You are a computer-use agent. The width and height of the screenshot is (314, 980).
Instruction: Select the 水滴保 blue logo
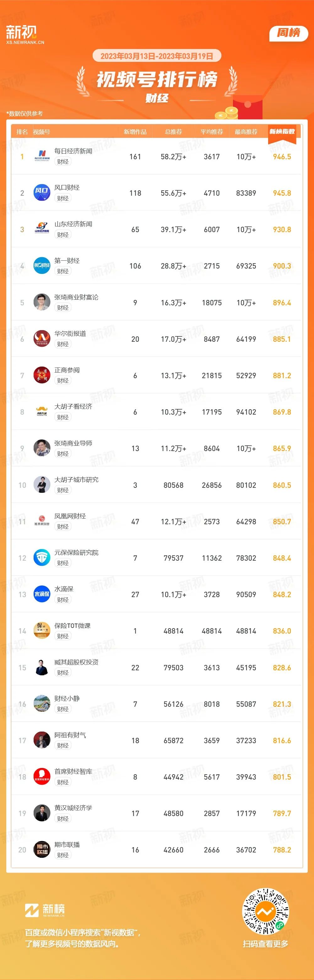point(42,594)
